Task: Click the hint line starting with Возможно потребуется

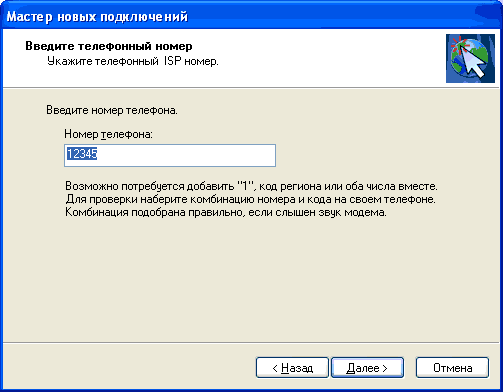Action: coord(251,186)
